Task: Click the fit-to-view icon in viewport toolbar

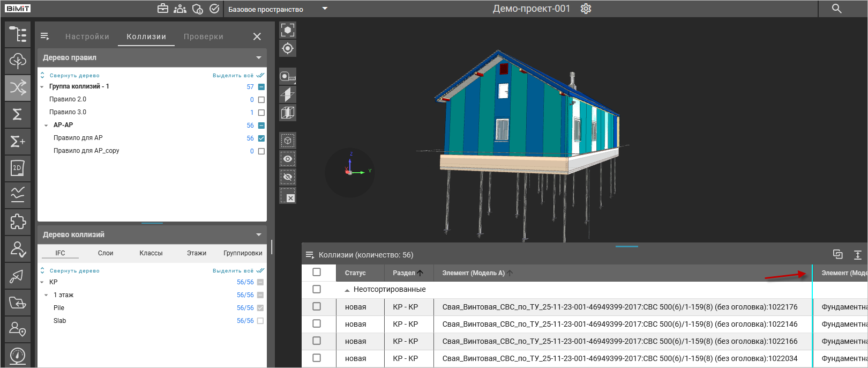Action: click(x=288, y=30)
